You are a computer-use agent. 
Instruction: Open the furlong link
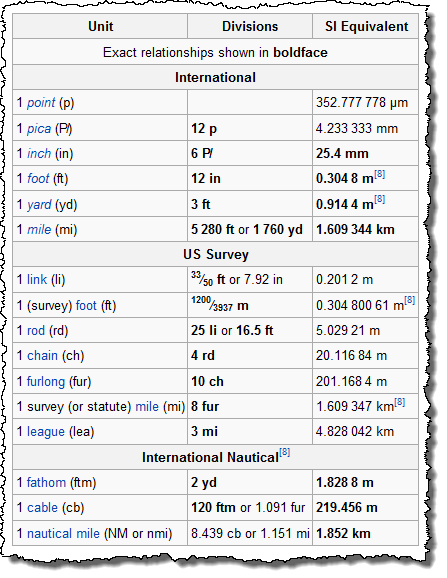(46, 382)
